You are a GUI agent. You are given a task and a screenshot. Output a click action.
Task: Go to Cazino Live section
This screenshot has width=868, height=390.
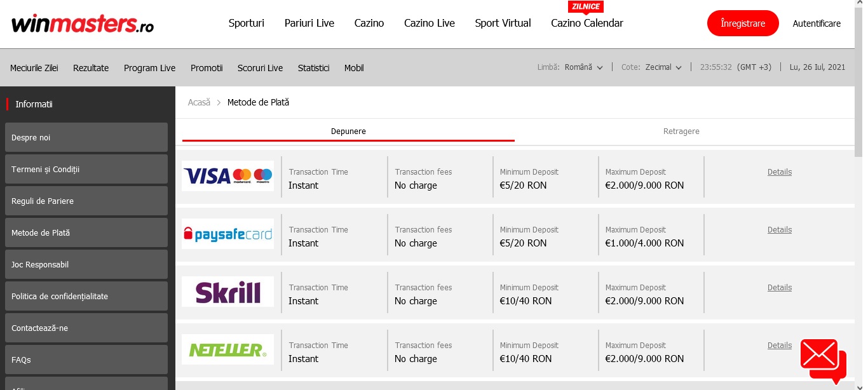pos(430,23)
